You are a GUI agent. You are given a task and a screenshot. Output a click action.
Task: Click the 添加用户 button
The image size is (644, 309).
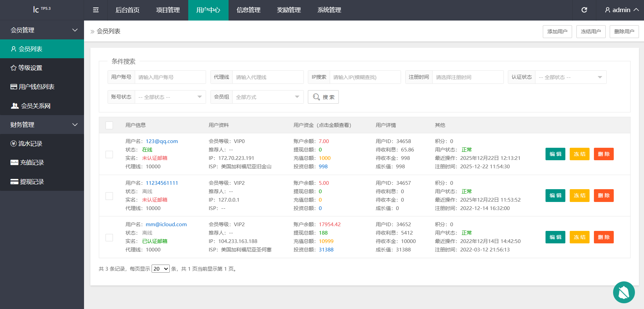(x=557, y=32)
